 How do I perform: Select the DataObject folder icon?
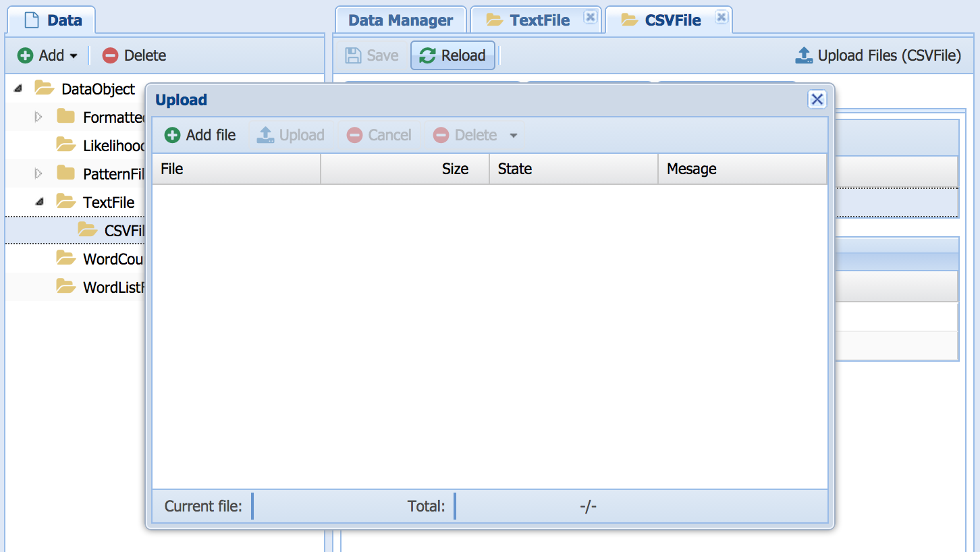44,88
